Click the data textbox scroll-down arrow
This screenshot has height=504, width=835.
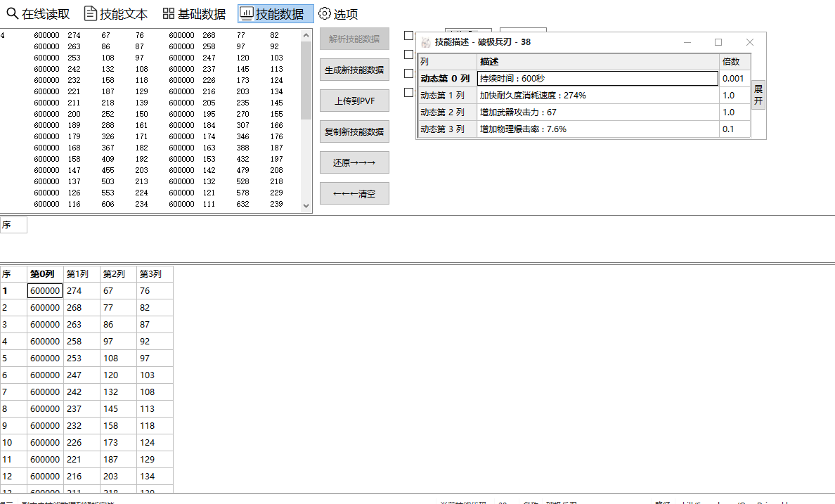(x=306, y=206)
